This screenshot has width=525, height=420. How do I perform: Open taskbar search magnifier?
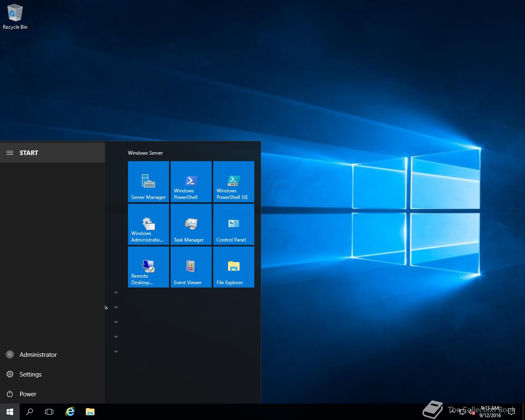pyautogui.click(x=30, y=412)
